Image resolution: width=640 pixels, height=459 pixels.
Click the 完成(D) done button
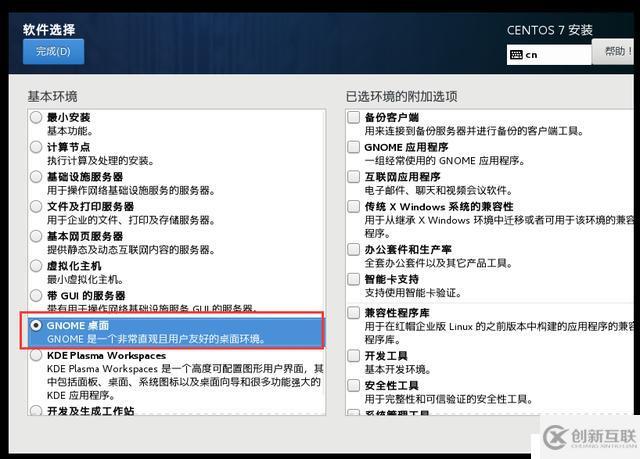[53, 51]
